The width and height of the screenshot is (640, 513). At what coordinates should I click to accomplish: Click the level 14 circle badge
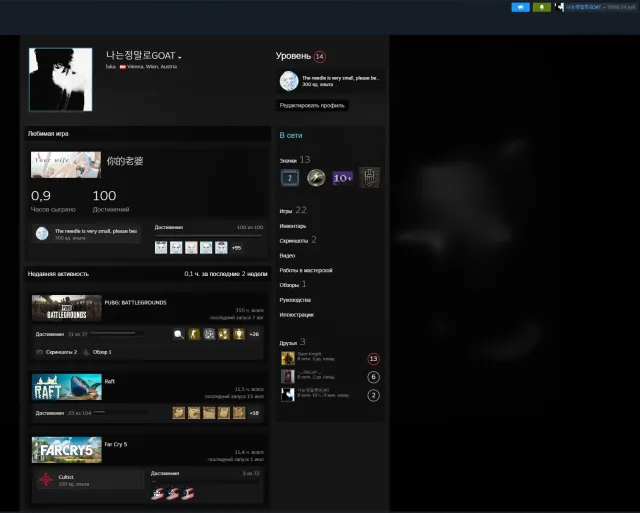[x=320, y=56]
